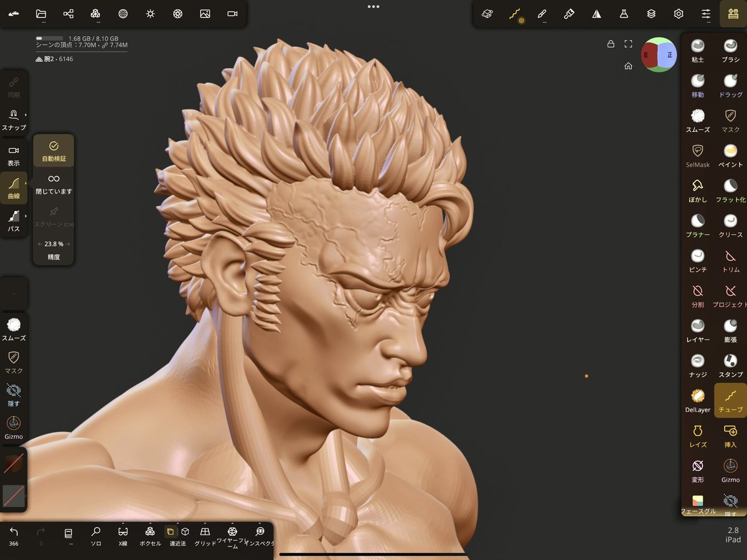
Task: Select the 挿入 (Insert) tool
Action: [x=730, y=436]
